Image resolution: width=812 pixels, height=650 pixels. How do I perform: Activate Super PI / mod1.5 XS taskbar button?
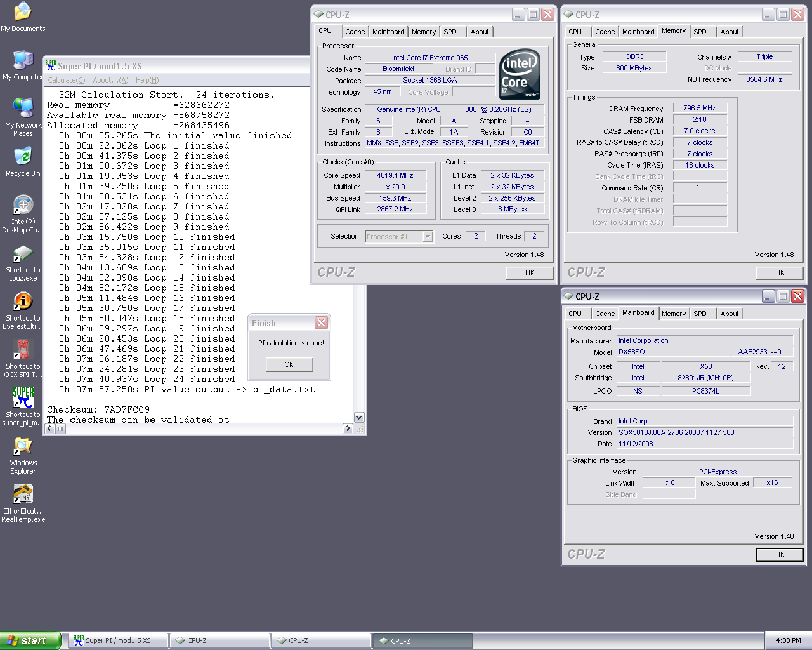click(x=118, y=640)
